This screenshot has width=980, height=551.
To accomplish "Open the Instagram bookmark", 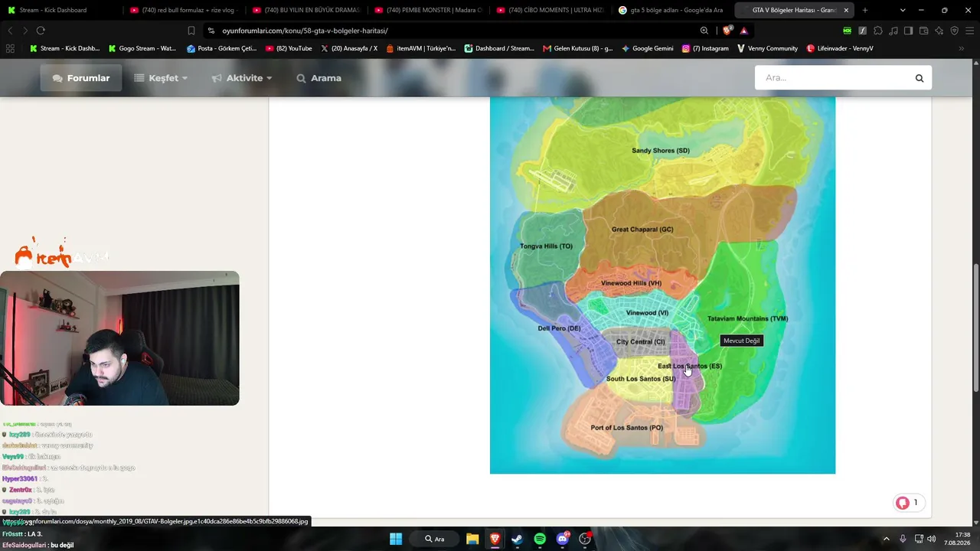I will point(705,48).
